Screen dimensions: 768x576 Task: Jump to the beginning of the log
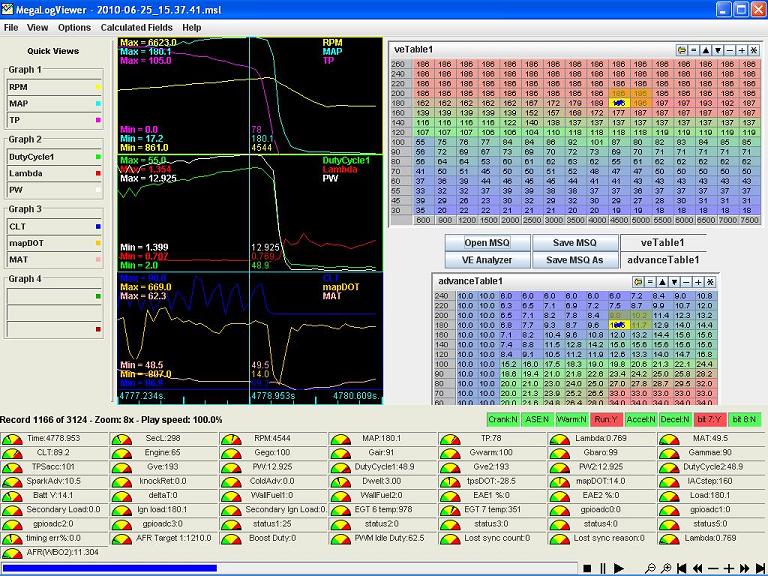[x=682, y=568]
